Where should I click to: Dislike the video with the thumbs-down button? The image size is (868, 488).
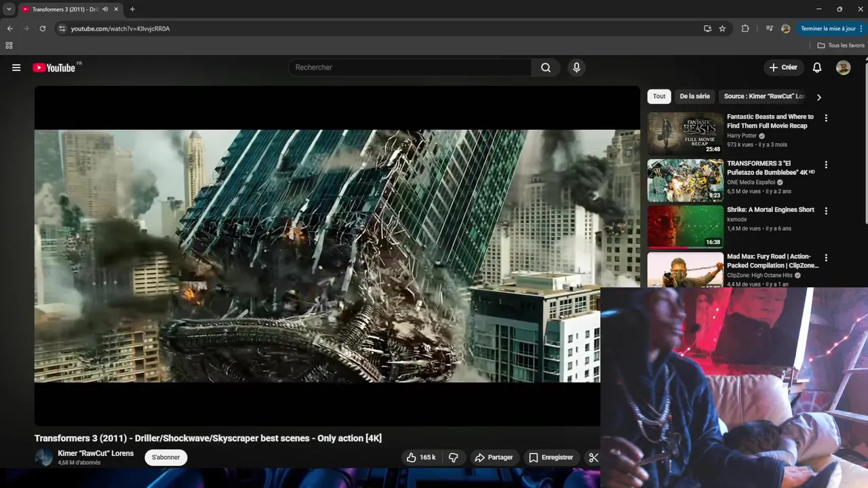tap(454, 457)
